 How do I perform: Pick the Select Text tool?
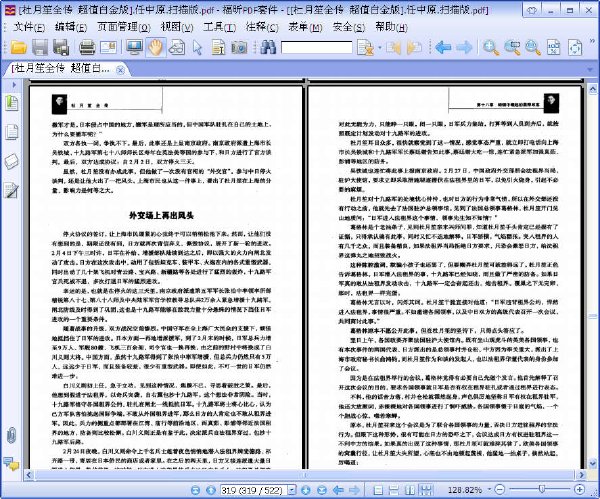point(218,48)
